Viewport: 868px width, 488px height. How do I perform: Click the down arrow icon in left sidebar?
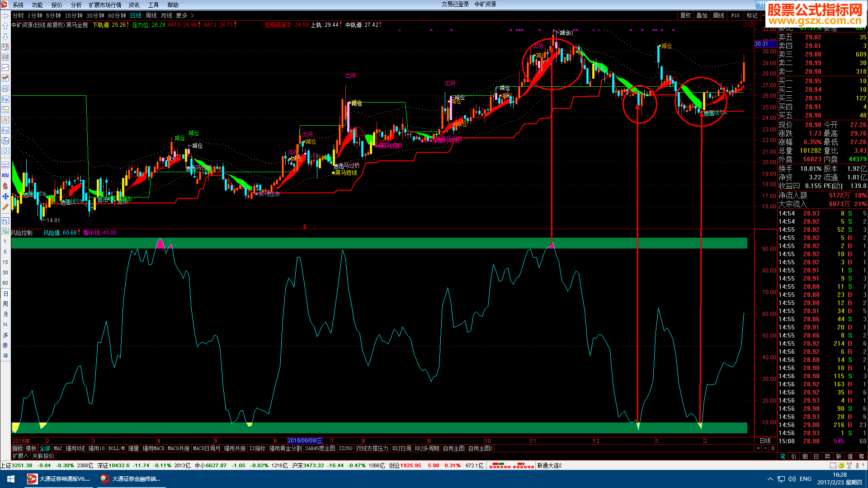pyautogui.click(x=5, y=37)
